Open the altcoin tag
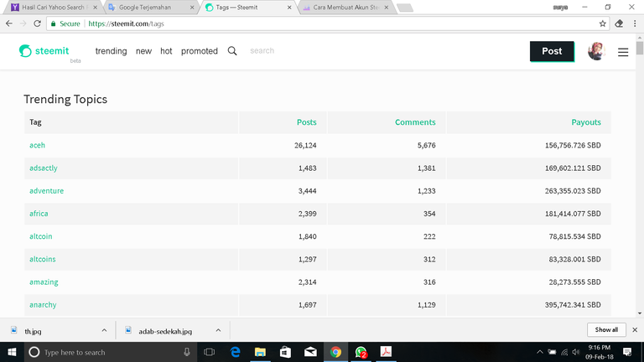 click(x=40, y=236)
